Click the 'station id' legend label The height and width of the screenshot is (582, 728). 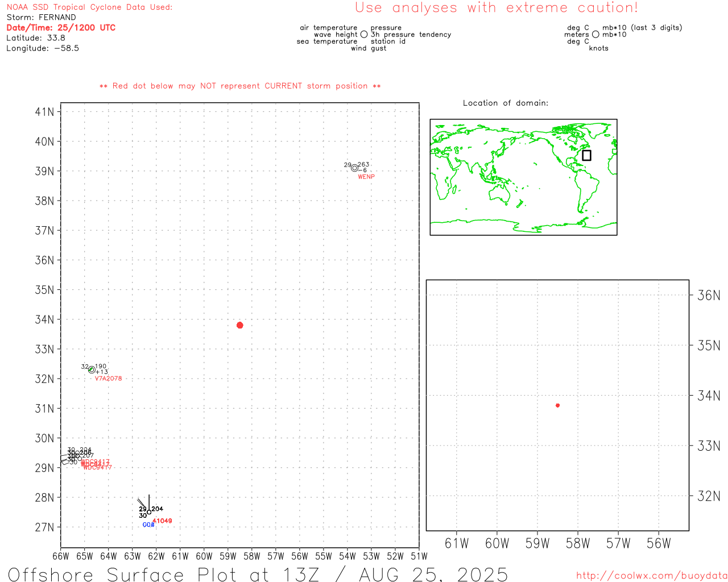pyautogui.click(x=388, y=41)
